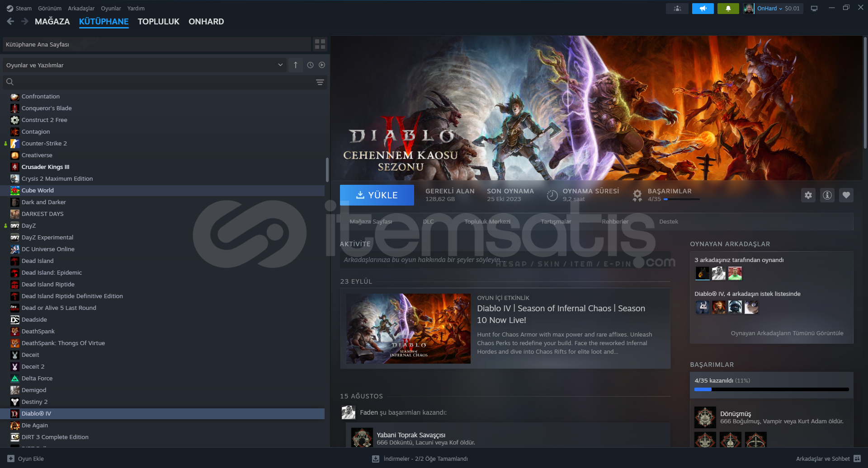Switch library to grid collections view
Screen dimensions: 868x468
point(320,44)
